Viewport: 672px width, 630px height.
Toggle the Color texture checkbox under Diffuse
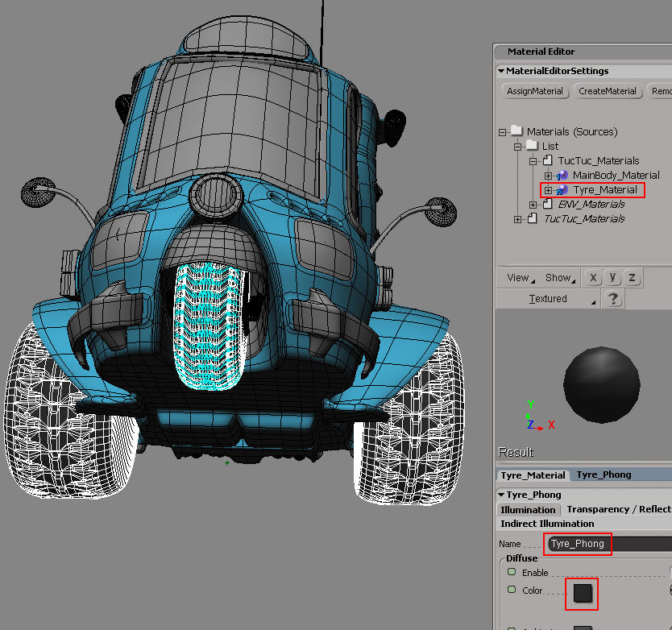511,589
